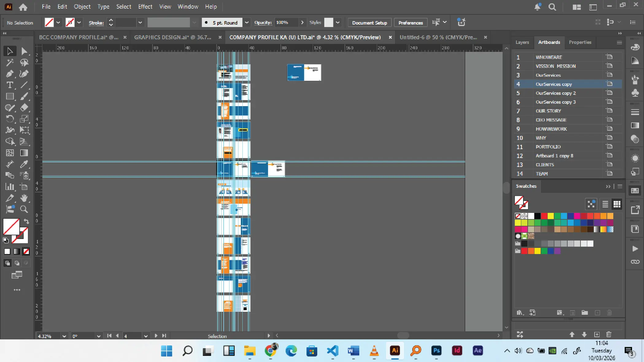Viewport: 644px width, 362px height.
Task: Select the Hand tool
Action: click(x=24, y=198)
